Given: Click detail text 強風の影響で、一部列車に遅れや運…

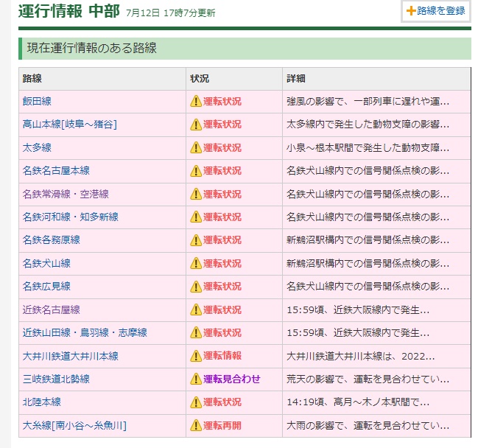Looking at the screenshot, I should [368, 101].
